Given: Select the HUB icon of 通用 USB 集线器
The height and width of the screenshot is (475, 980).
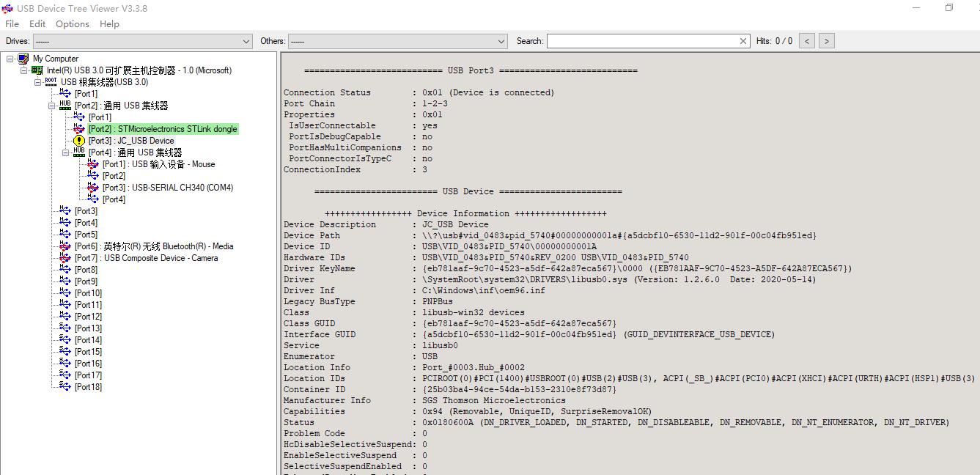Looking at the screenshot, I should 65,105.
